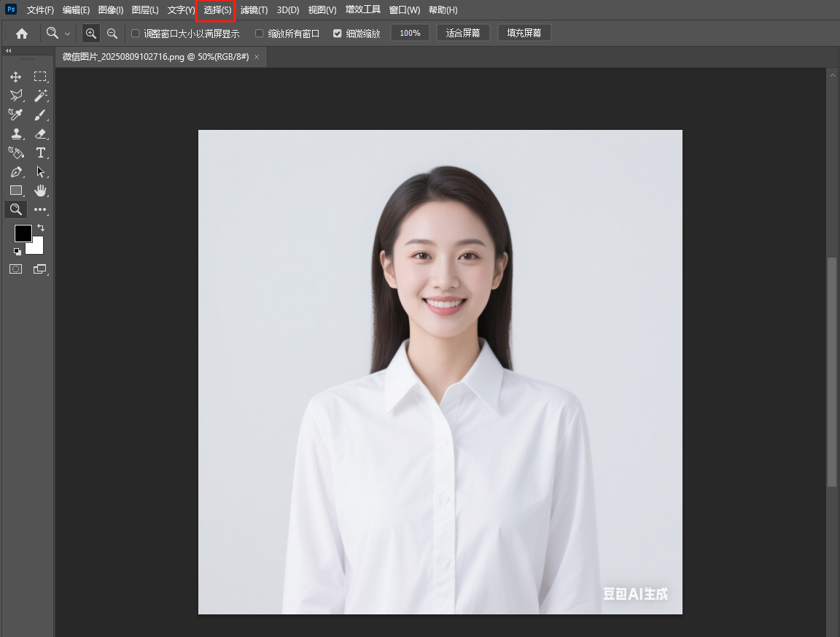Image resolution: width=840 pixels, height=637 pixels.
Task: Open the 增效工具 menu
Action: pos(362,9)
